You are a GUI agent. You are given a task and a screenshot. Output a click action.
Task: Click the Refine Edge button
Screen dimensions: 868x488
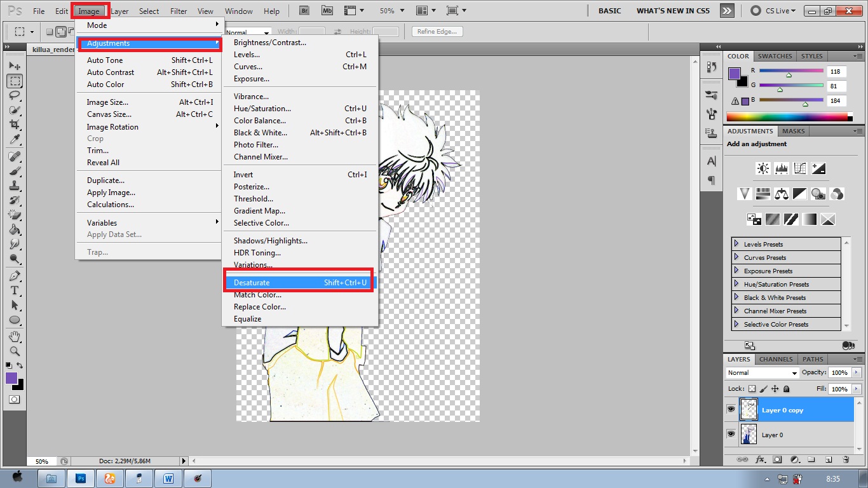click(437, 32)
